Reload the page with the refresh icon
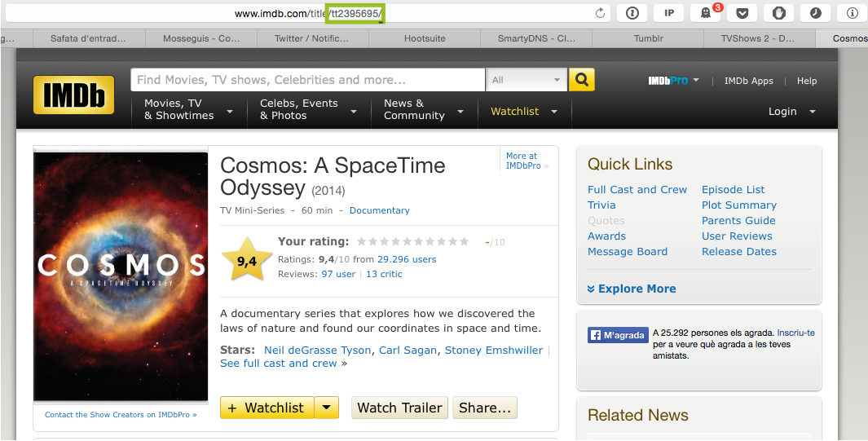 600,13
